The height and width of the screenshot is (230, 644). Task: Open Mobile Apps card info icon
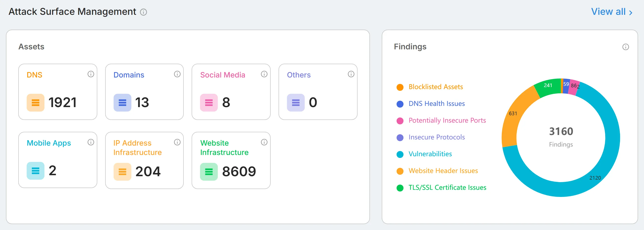pyautogui.click(x=91, y=142)
